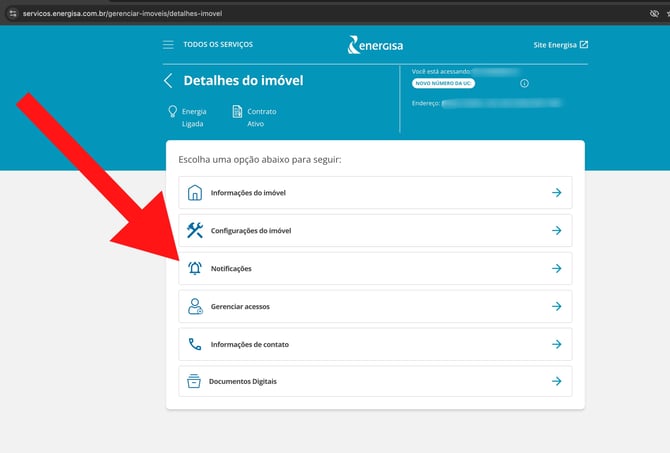The image size is (670, 453).
Task: Open Documentos Digitais option
Action: coord(375,381)
